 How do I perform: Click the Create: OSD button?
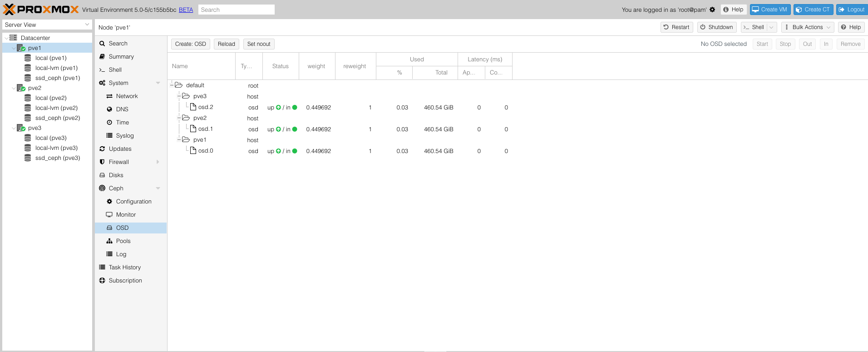[191, 44]
